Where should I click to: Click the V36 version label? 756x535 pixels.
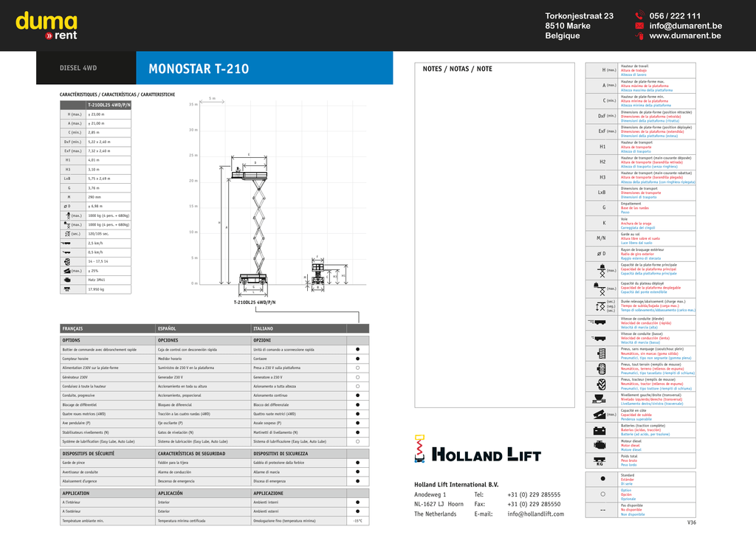691,522
